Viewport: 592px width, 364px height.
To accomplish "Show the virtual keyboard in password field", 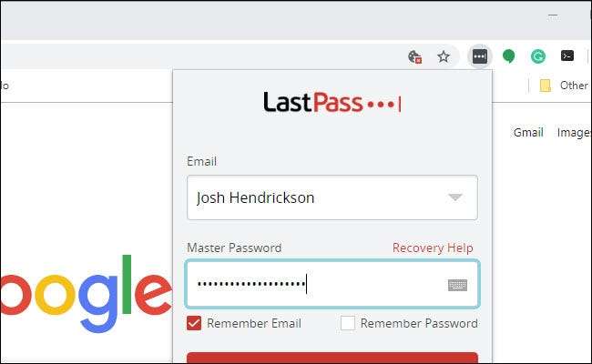I will [x=457, y=285].
